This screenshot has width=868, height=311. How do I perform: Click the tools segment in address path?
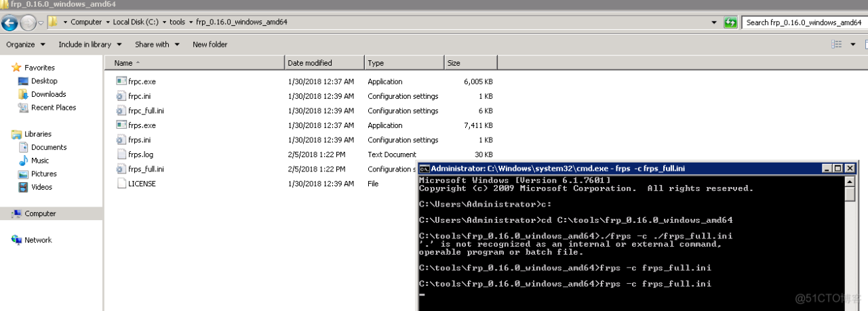point(177,22)
